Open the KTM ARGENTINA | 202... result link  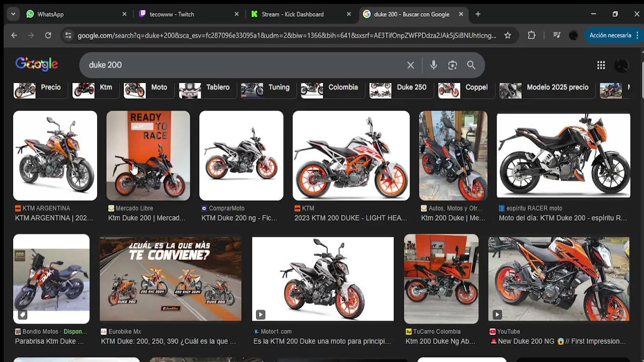click(x=54, y=218)
